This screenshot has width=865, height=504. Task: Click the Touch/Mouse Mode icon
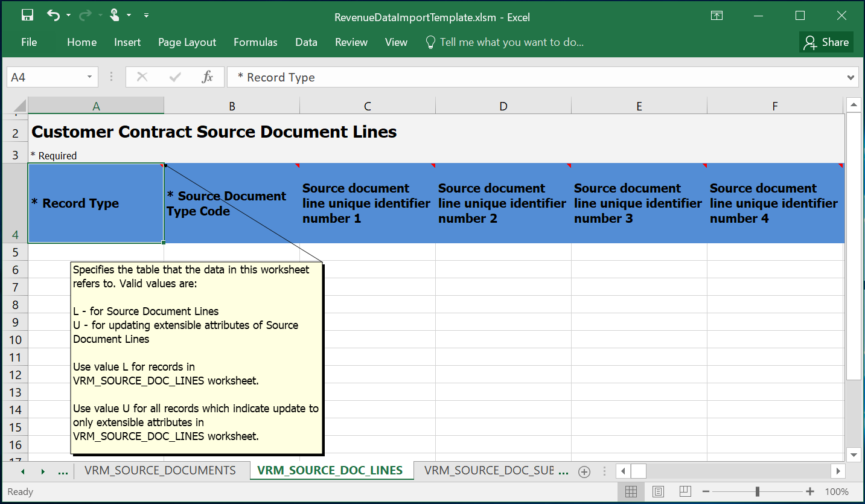click(x=114, y=16)
